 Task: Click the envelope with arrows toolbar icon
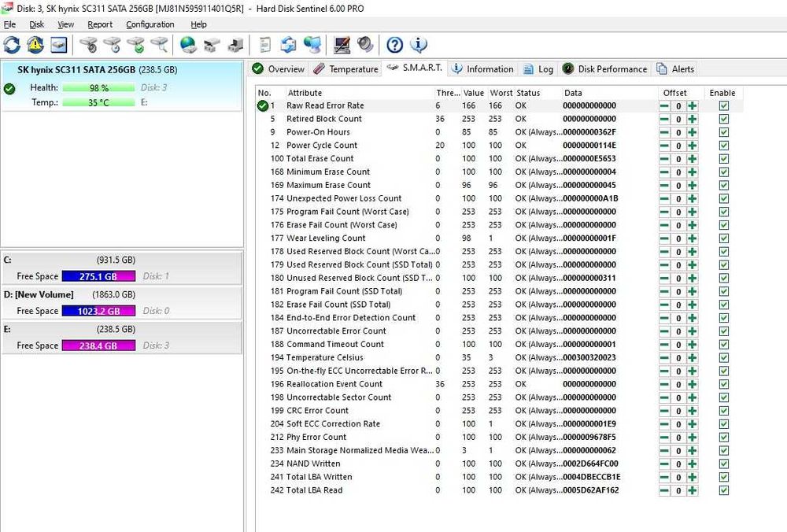(x=289, y=45)
